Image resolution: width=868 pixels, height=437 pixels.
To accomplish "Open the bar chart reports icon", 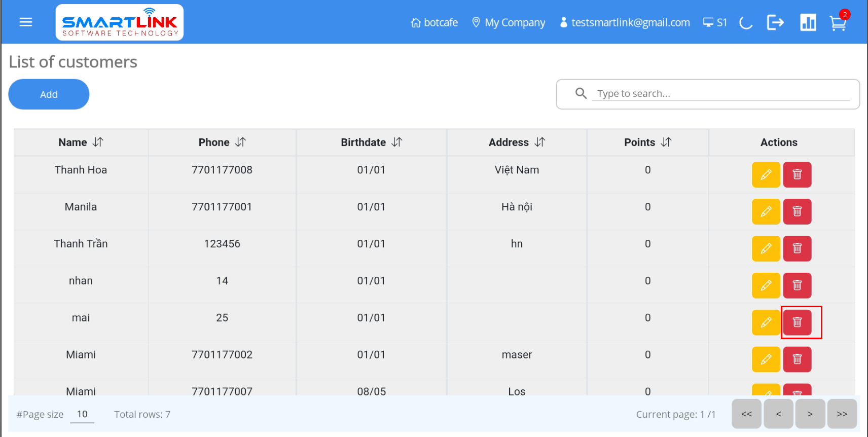I will 808,23.
